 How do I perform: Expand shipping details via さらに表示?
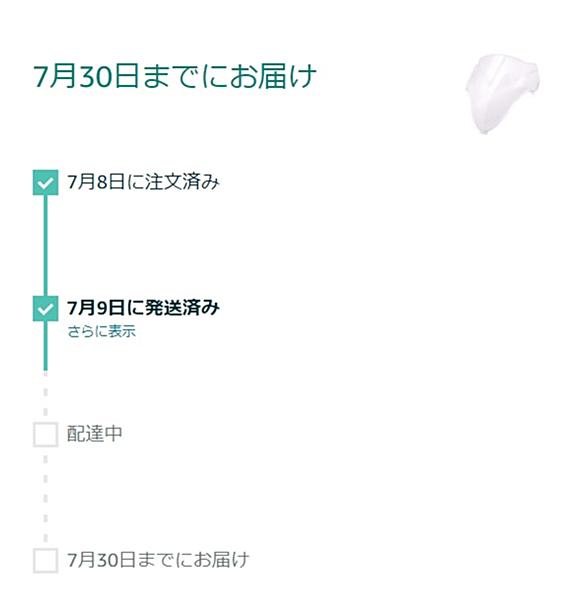[101, 332]
